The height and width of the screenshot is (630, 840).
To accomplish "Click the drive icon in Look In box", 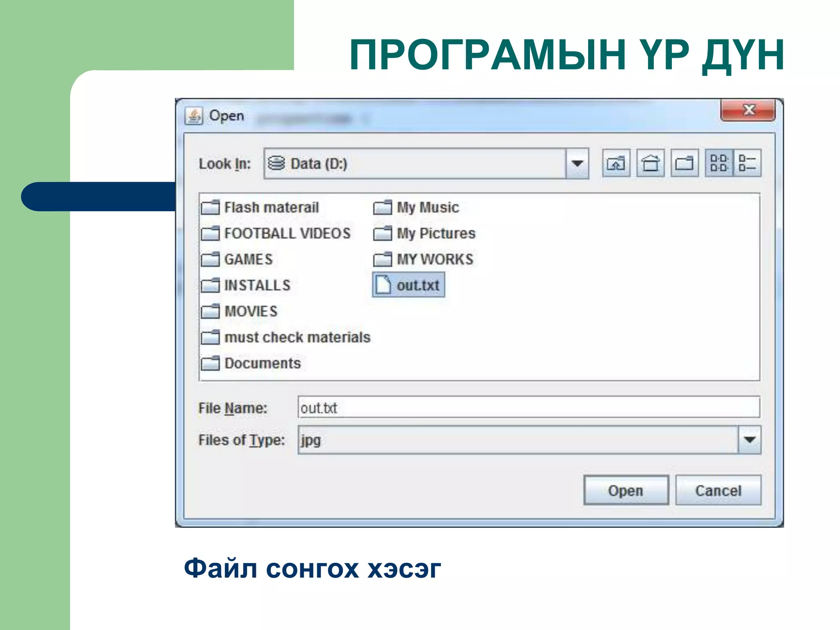I will click(276, 163).
